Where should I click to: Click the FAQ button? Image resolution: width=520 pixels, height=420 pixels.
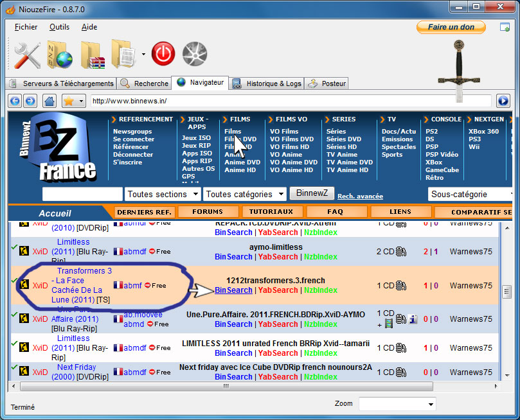tap(336, 212)
